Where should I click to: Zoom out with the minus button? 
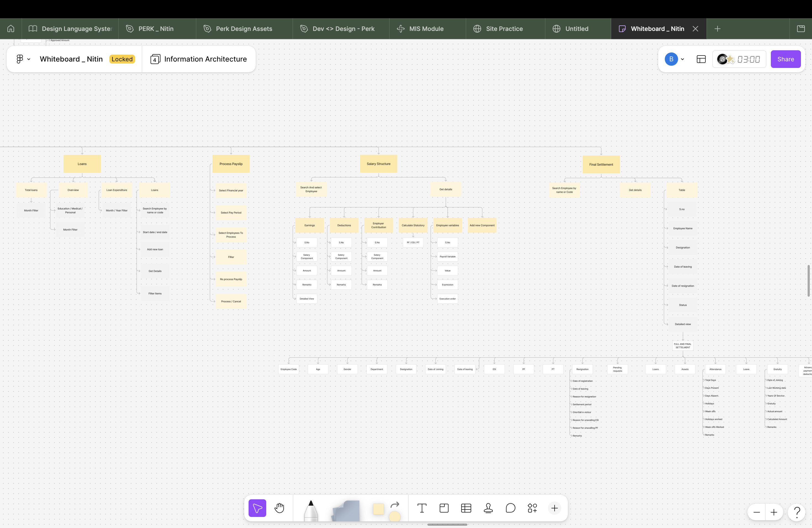pos(756,512)
